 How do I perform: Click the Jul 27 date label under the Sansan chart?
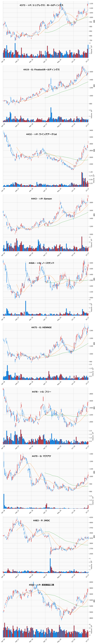pos(87,255)
